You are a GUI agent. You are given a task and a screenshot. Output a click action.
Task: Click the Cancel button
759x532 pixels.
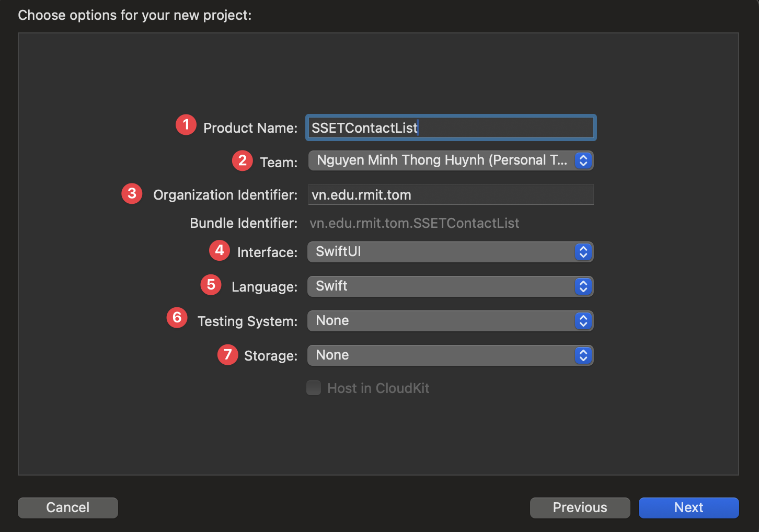click(67, 507)
